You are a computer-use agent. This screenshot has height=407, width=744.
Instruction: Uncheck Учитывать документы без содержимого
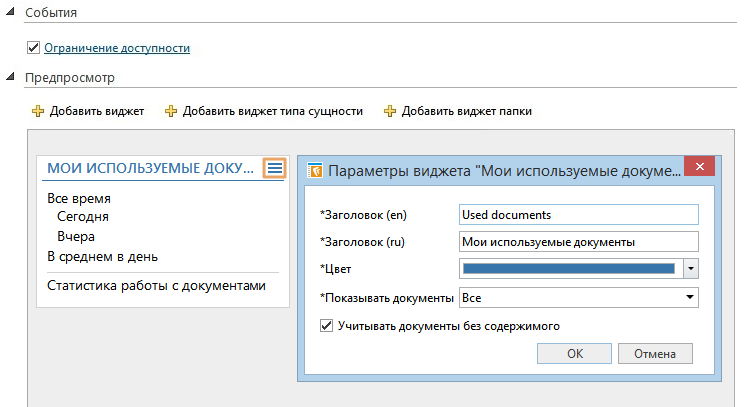(x=326, y=325)
